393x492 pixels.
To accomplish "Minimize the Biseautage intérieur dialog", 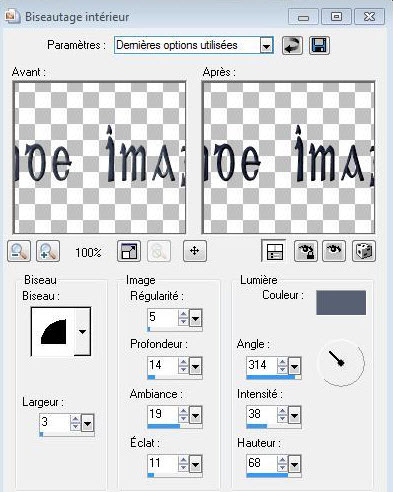I will (303, 17).
